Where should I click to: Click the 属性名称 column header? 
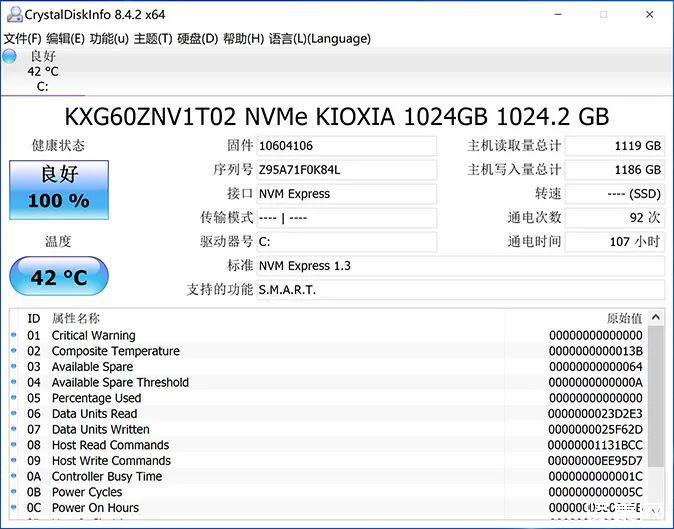(x=76, y=318)
